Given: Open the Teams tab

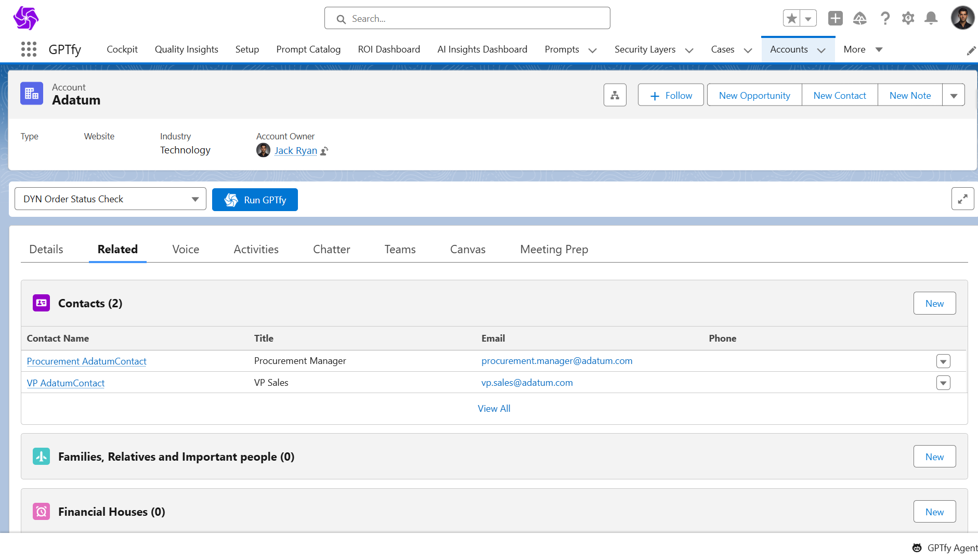Looking at the screenshot, I should click(x=400, y=249).
